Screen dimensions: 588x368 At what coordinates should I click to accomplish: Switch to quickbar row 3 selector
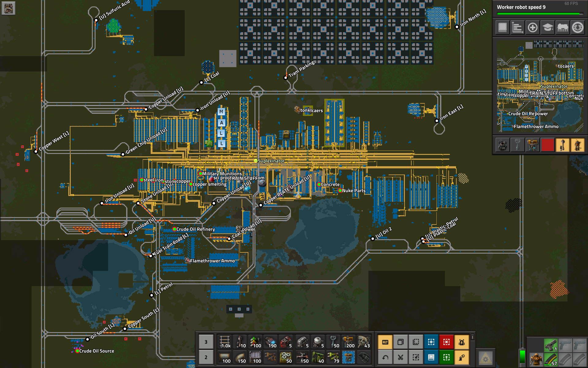(x=206, y=342)
